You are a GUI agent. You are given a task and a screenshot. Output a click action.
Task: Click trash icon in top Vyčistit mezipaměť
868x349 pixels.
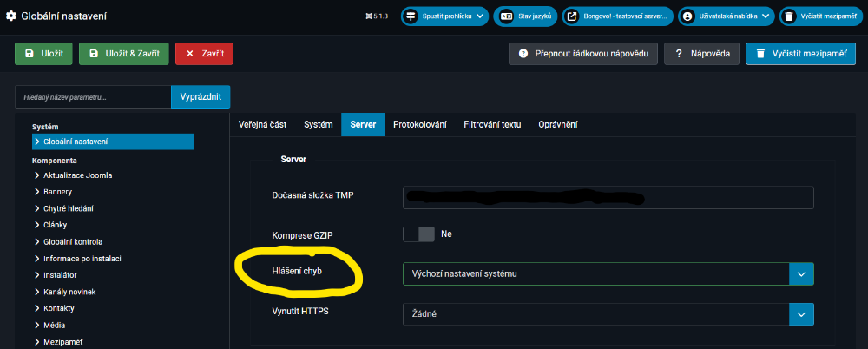(788, 16)
